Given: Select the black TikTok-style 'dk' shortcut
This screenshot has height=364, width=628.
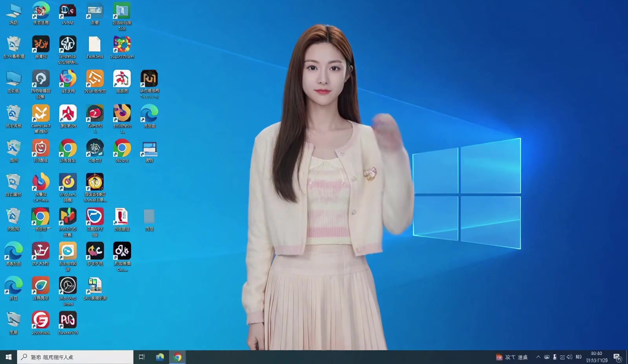Looking at the screenshot, I should (x=122, y=251).
